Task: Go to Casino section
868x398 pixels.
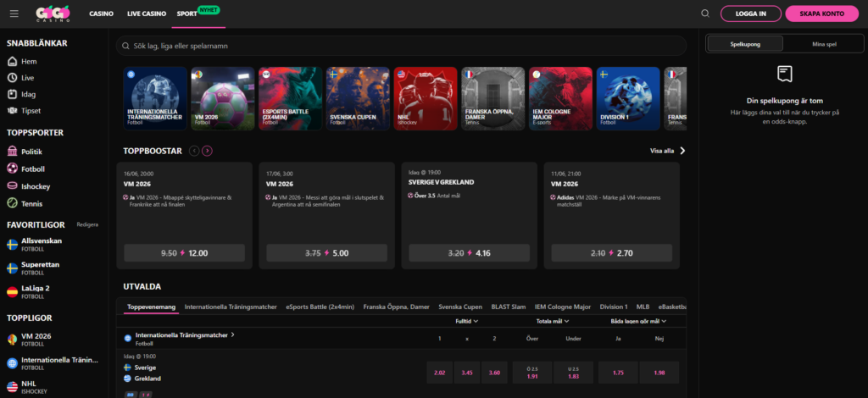Action: coord(102,14)
